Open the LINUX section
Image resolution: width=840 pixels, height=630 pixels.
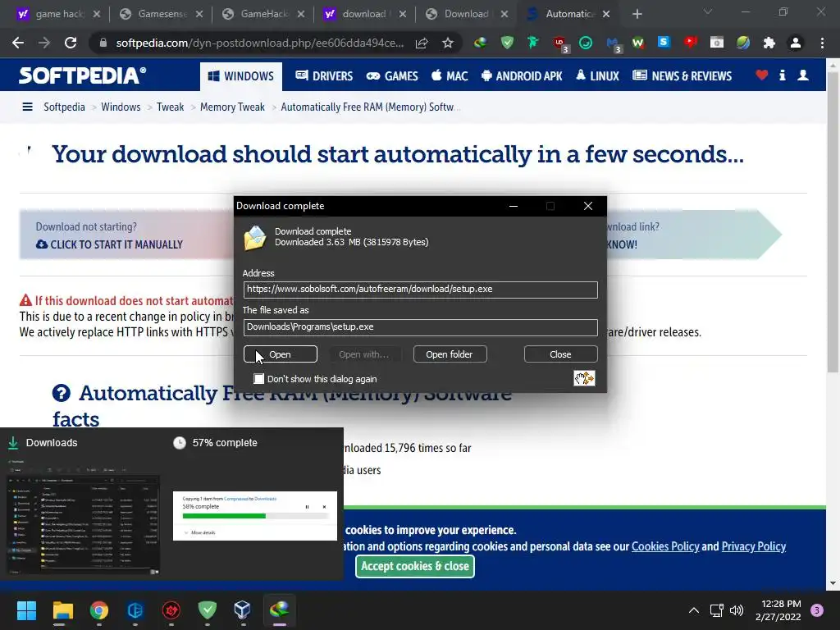[x=597, y=76]
